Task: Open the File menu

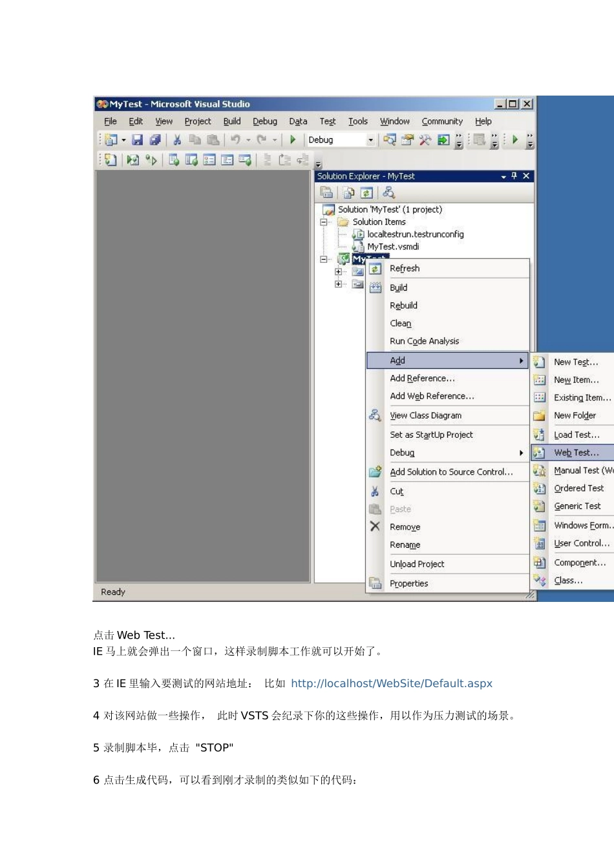Action: [111, 121]
